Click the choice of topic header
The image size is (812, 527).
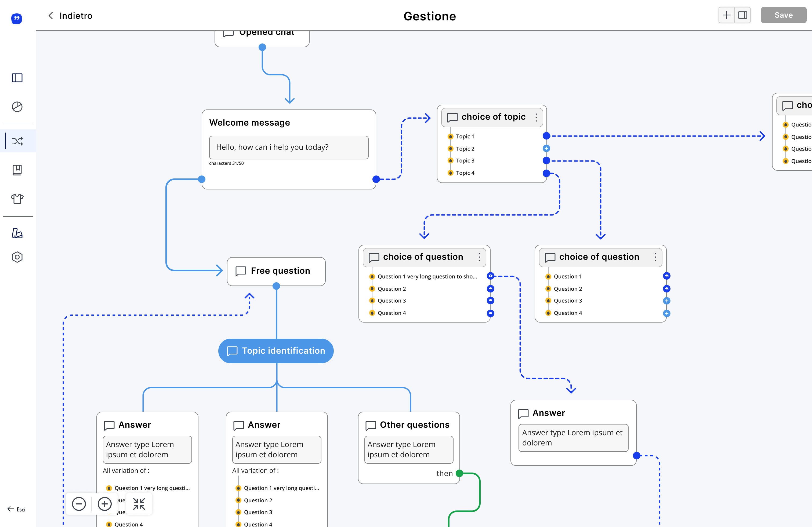[x=492, y=117]
